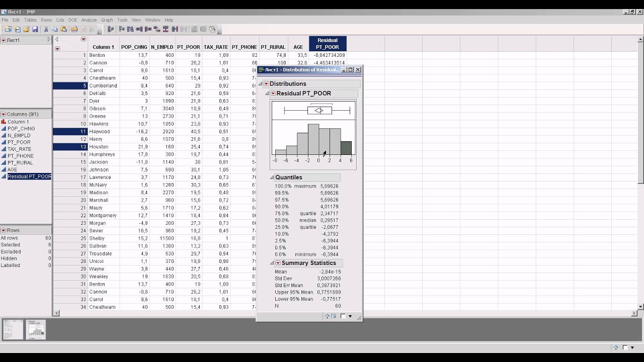Click the continuous icon beside TAX_RATE column
Image resolution: width=644 pixels, height=362 pixels.
(x=4, y=149)
